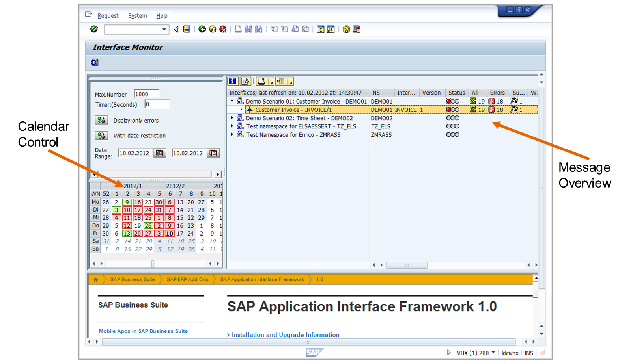Click the Generate Shortcut icon
This screenshot has height=364, width=631.
coord(331,29)
